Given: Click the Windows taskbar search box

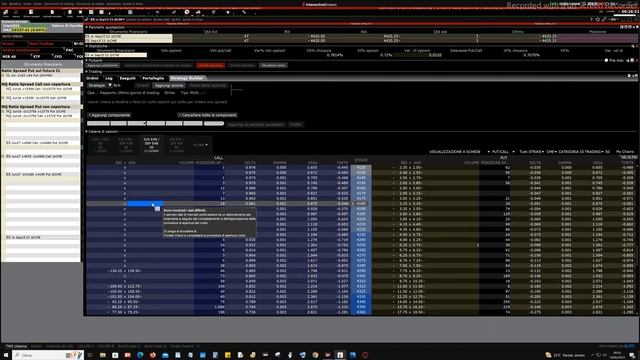Looking at the screenshot, I should (48, 355).
